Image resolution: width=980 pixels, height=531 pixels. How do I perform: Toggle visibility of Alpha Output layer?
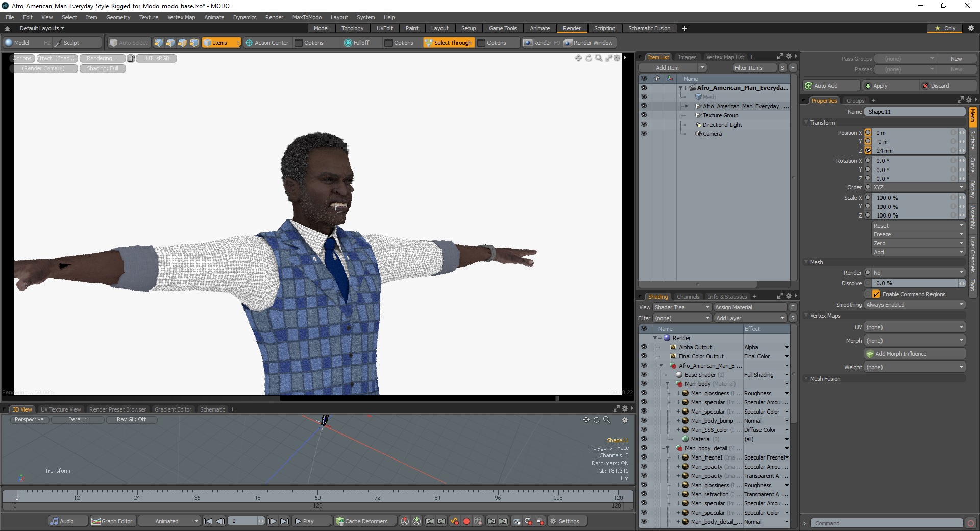(x=644, y=347)
